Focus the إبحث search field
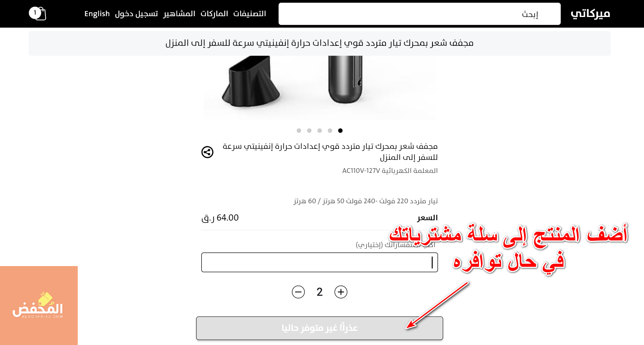644x345 pixels. tap(419, 14)
